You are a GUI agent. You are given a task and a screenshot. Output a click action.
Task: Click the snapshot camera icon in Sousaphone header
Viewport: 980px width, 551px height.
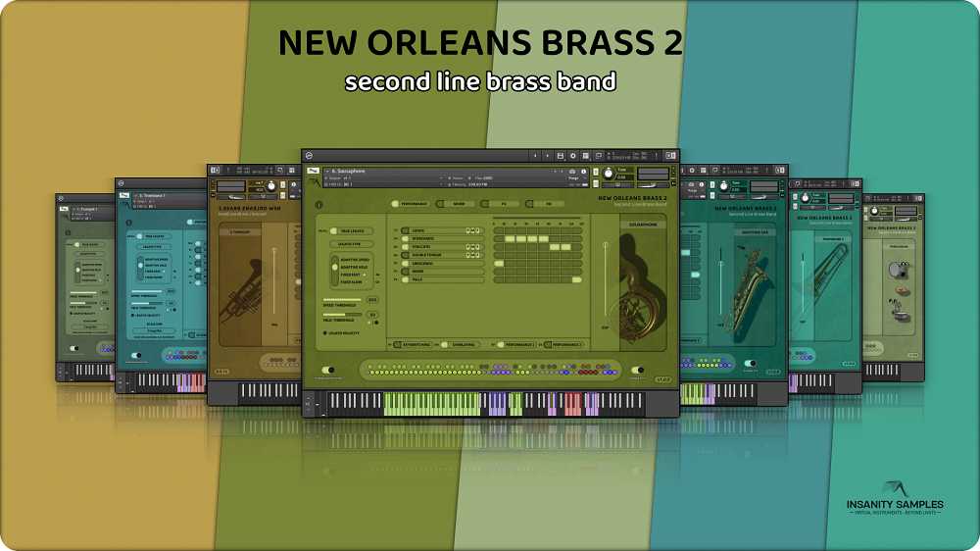(572, 172)
